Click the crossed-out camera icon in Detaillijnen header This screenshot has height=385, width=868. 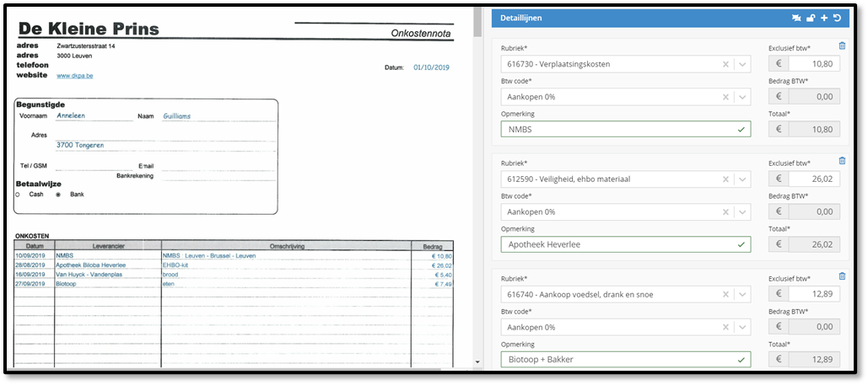coord(796,19)
